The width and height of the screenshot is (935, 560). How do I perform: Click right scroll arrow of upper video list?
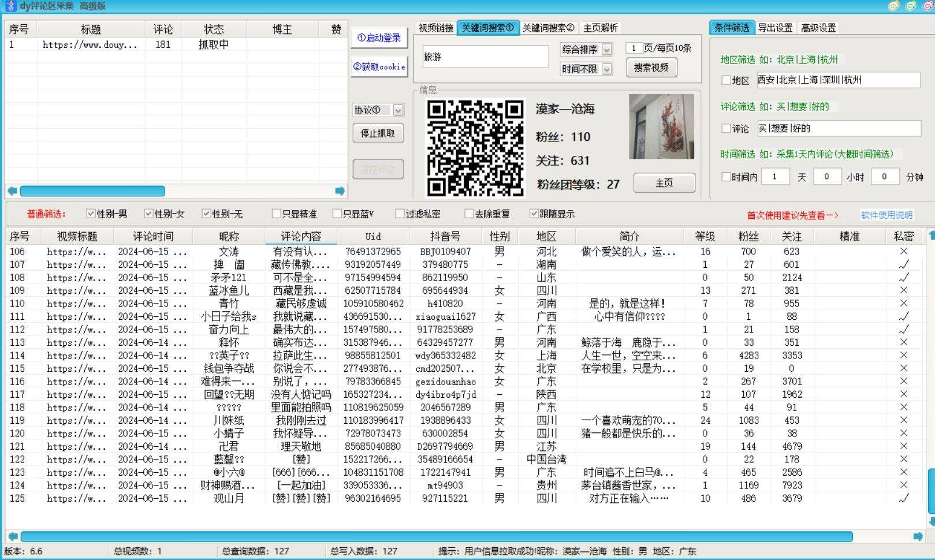[x=340, y=191]
